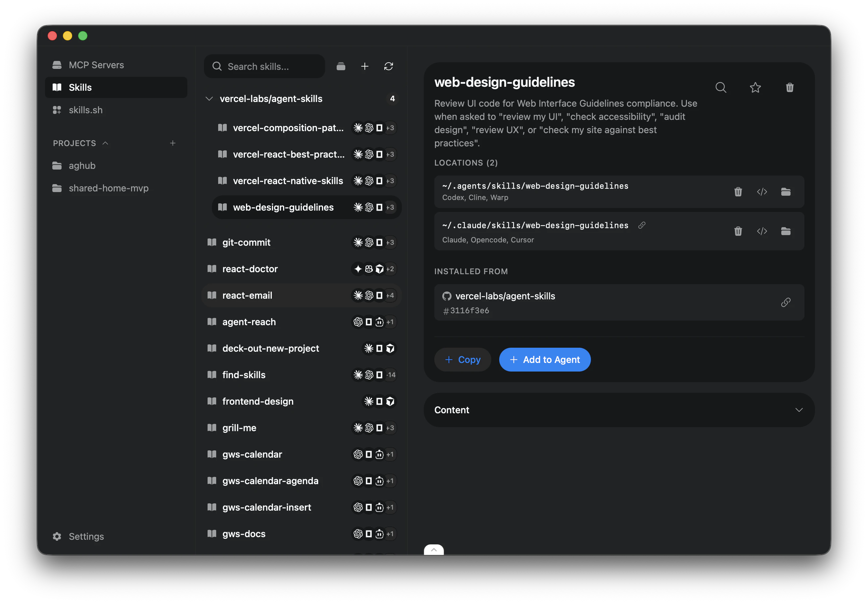Click the Copy button
This screenshot has height=604, width=868.
click(x=462, y=360)
